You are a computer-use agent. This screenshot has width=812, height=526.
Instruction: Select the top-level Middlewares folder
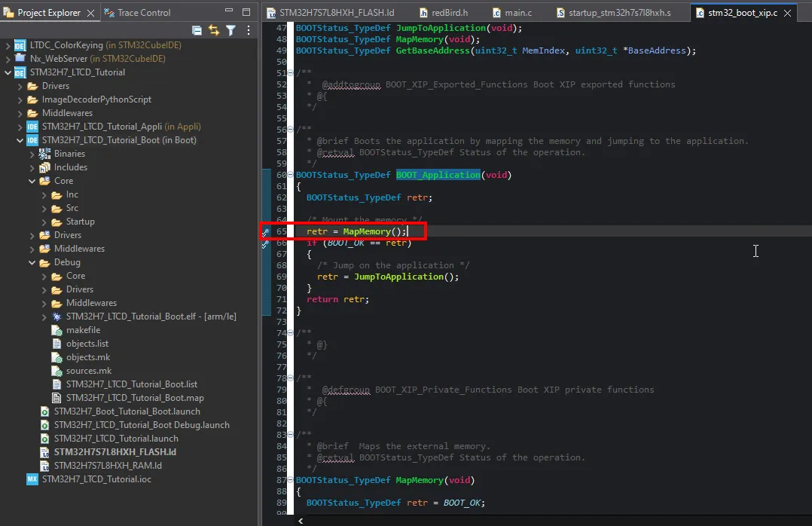[x=67, y=113]
